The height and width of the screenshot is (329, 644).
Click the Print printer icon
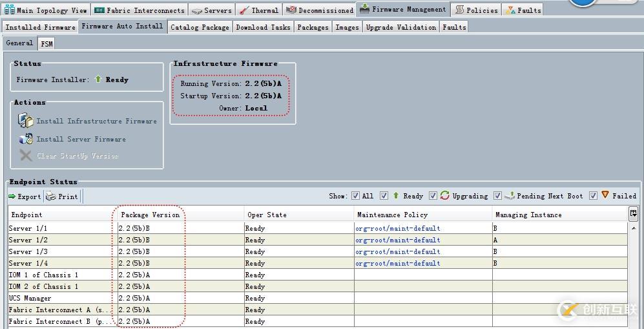pyautogui.click(x=50, y=196)
